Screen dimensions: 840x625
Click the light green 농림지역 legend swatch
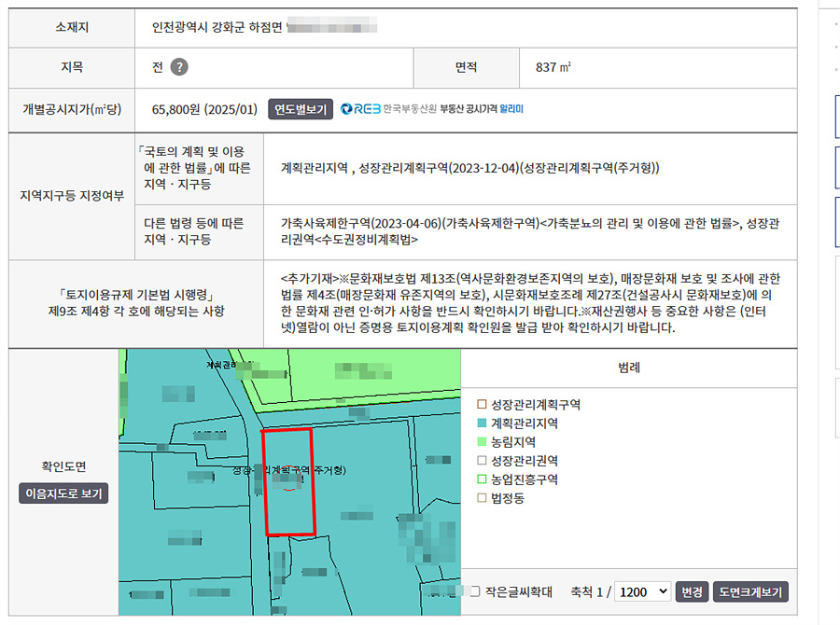point(482,442)
